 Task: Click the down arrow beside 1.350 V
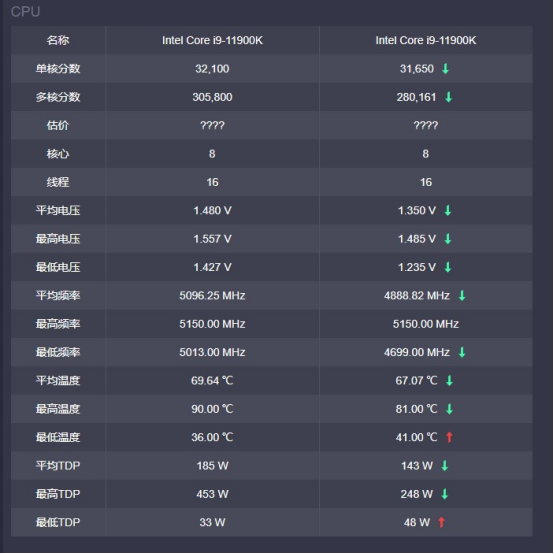coord(448,210)
